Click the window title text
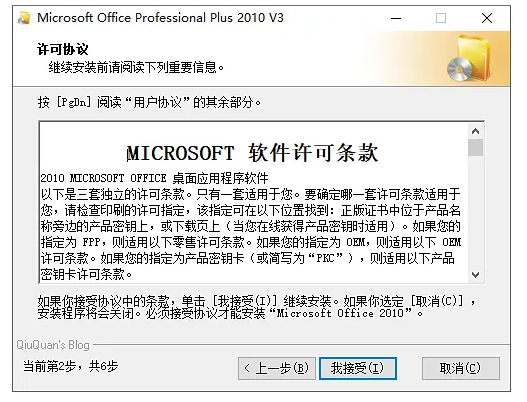The image size is (527, 402). click(x=160, y=17)
